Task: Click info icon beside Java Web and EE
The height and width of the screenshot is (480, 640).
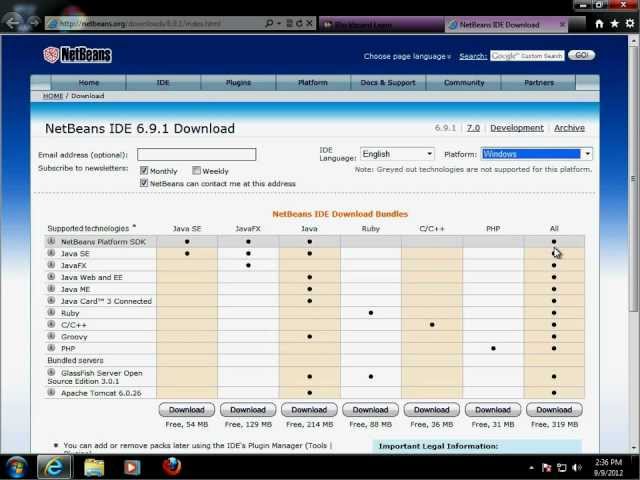Action: pyautogui.click(x=51, y=276)
